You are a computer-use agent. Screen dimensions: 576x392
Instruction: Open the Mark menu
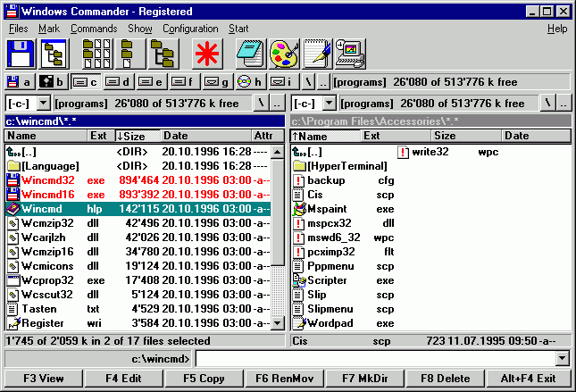[x=49, y=29]
